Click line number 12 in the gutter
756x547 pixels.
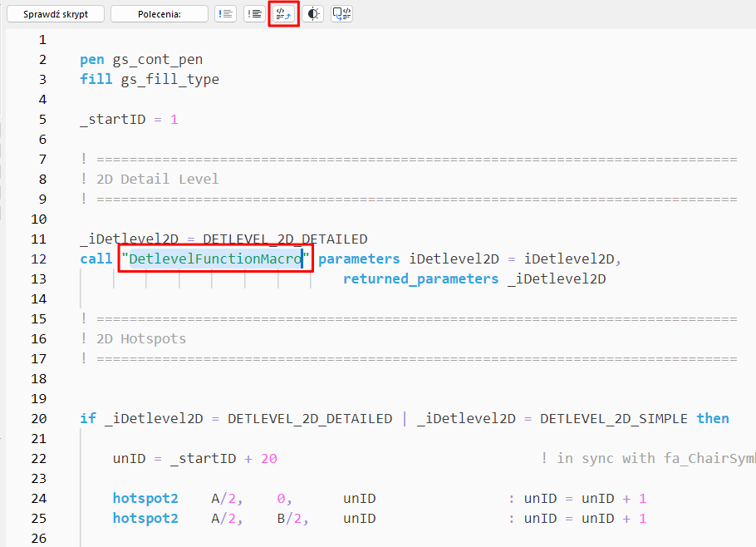[38, 259]
